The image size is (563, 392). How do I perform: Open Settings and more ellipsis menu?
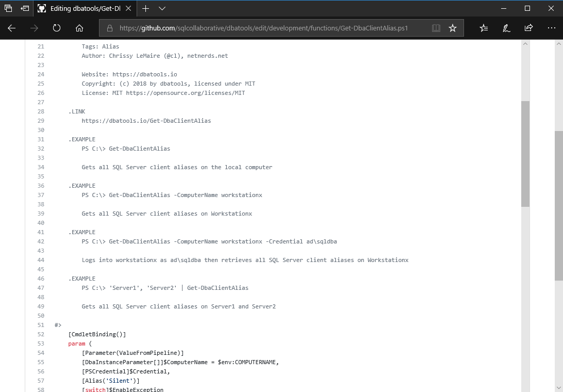(551, 28)
